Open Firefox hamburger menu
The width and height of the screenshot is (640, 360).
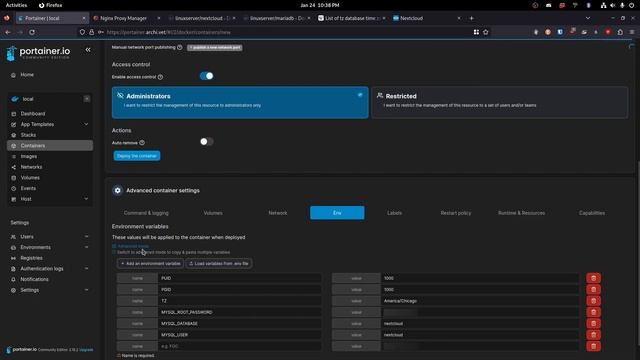[632, 32]
